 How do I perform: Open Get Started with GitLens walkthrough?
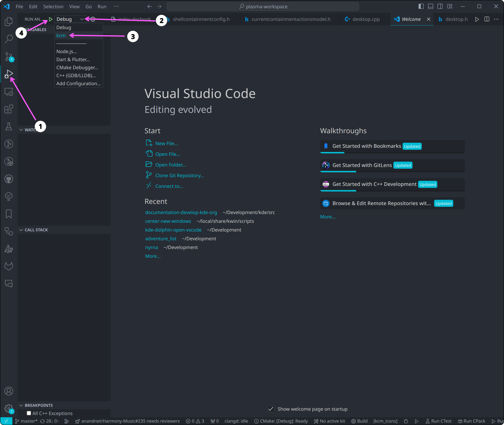coord(392,166)
